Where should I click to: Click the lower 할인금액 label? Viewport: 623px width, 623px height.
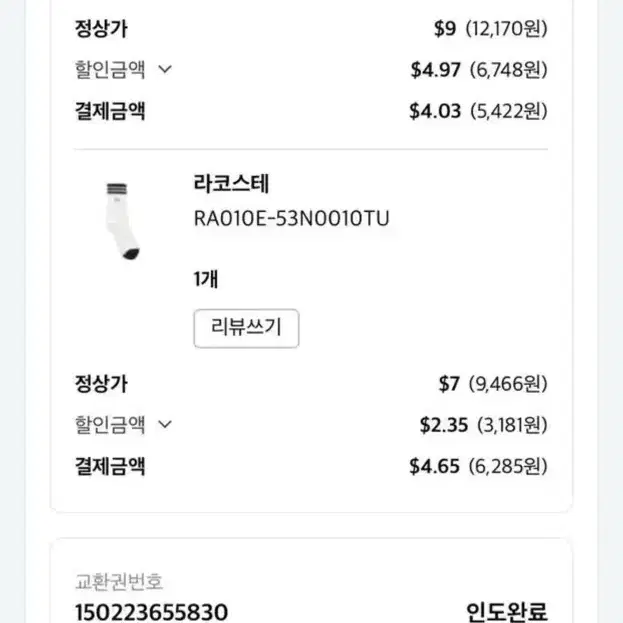tap(110, 424)
